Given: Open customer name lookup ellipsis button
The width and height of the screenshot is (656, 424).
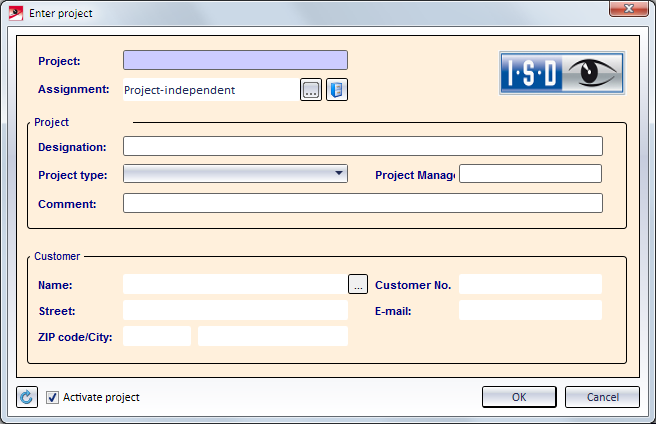Looking at the screenshot, I should pyautogui.click(x=358, y=285).
